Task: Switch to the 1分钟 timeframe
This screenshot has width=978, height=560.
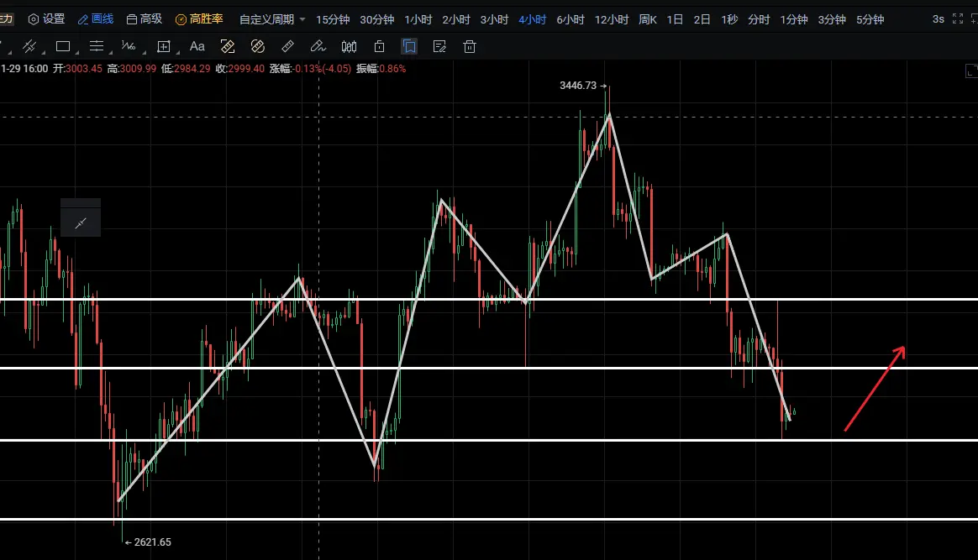Action: pyautogui.click(x=793, y=19)
